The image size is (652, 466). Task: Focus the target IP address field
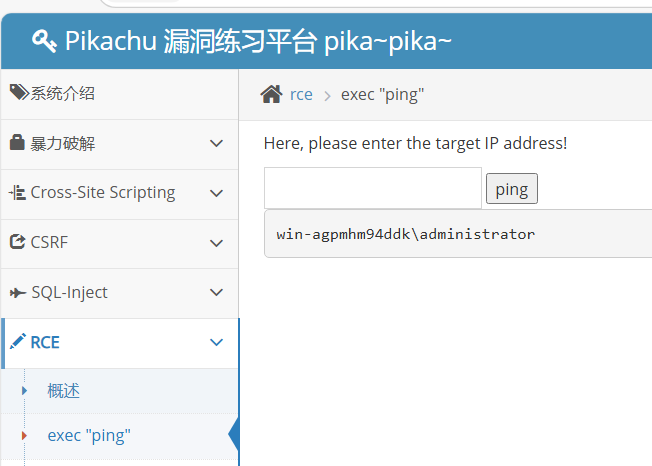click(x=372, y=188)
